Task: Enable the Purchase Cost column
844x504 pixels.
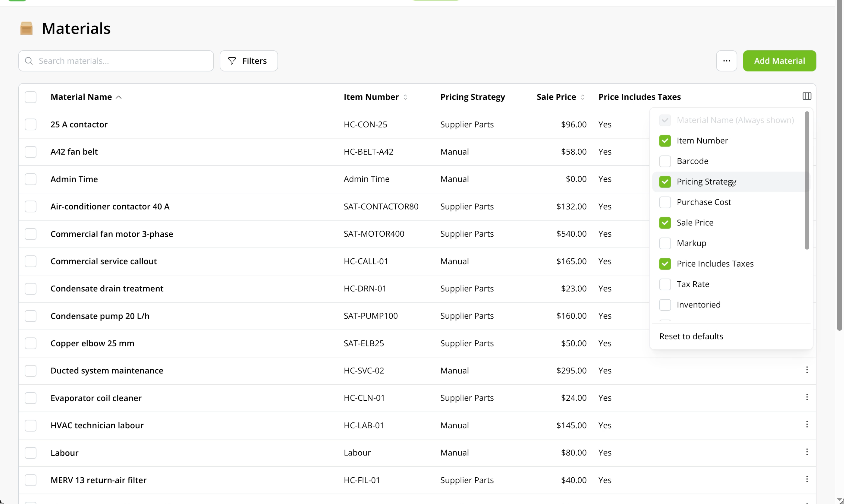Action: pyautogui.click(x=665, y=202)
